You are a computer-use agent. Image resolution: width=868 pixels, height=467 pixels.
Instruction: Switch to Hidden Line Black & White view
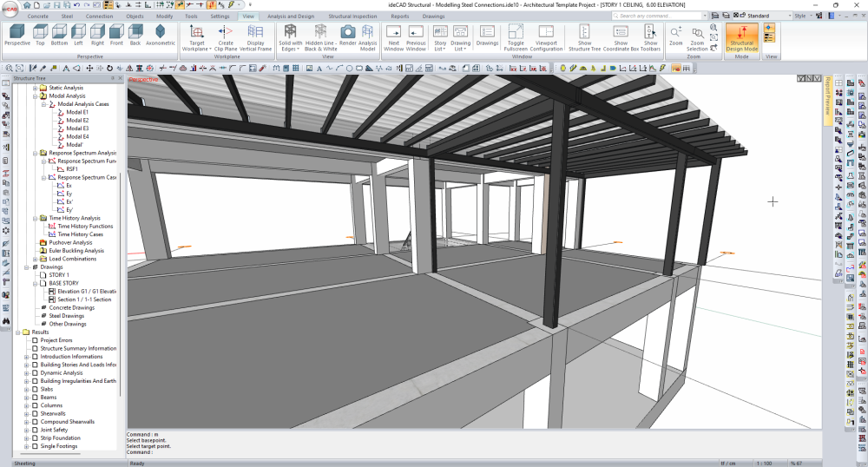[320, 35]
